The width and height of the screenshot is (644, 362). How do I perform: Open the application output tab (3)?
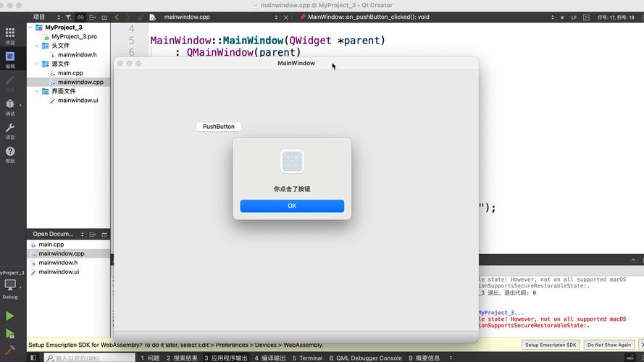(226, 358)
